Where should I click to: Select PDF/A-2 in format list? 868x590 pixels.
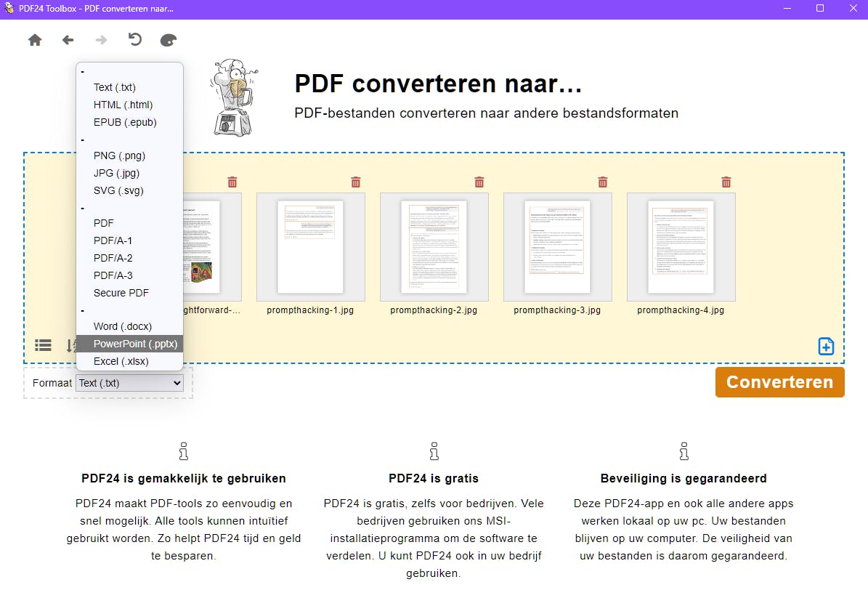[129, 258]
